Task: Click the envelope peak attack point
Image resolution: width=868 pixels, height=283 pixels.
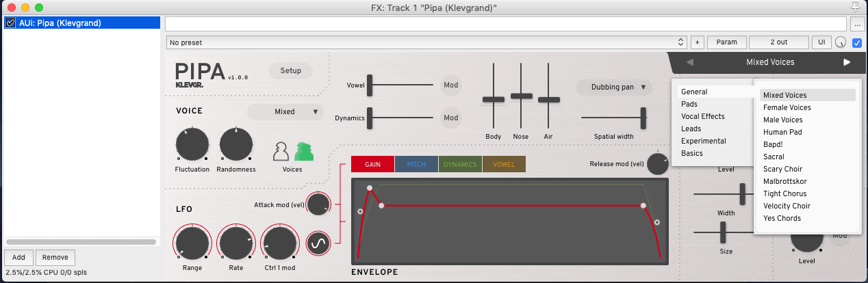Action: (370, 187)
